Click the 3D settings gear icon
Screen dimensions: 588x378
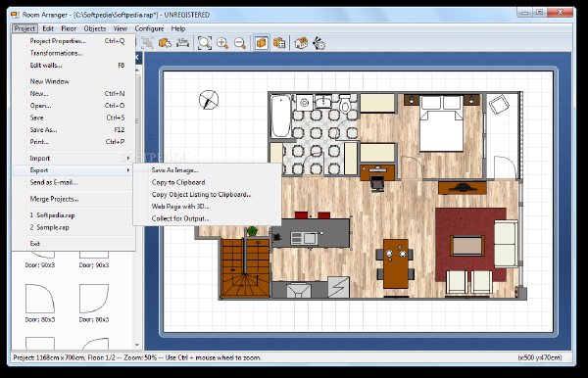(318, 43)
